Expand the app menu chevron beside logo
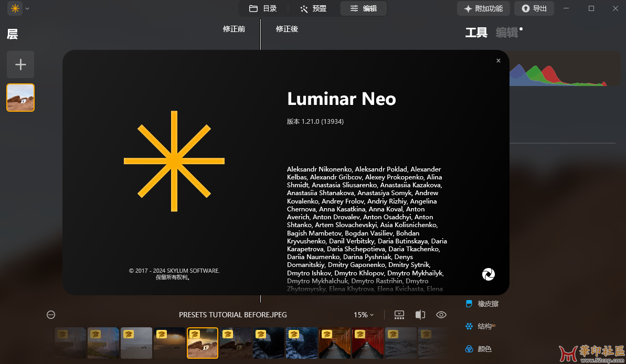 tap(27, 8)
